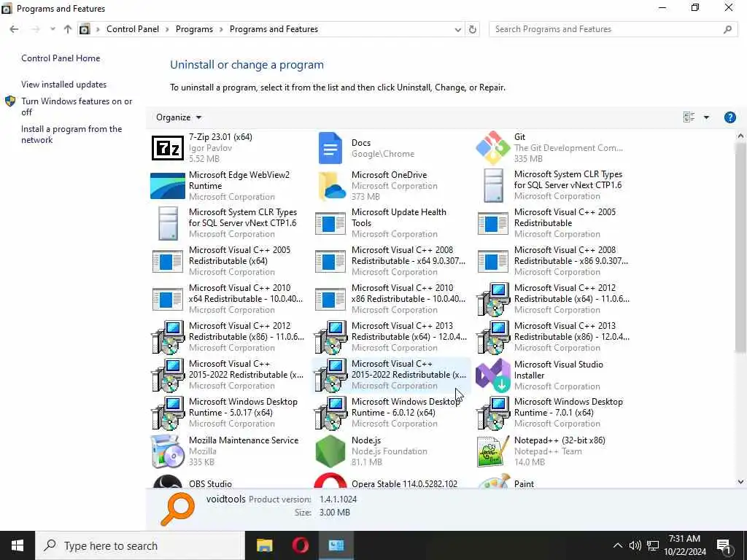Select the Google Docs app icon
The image size is (747, 560).
coord(330,148)
